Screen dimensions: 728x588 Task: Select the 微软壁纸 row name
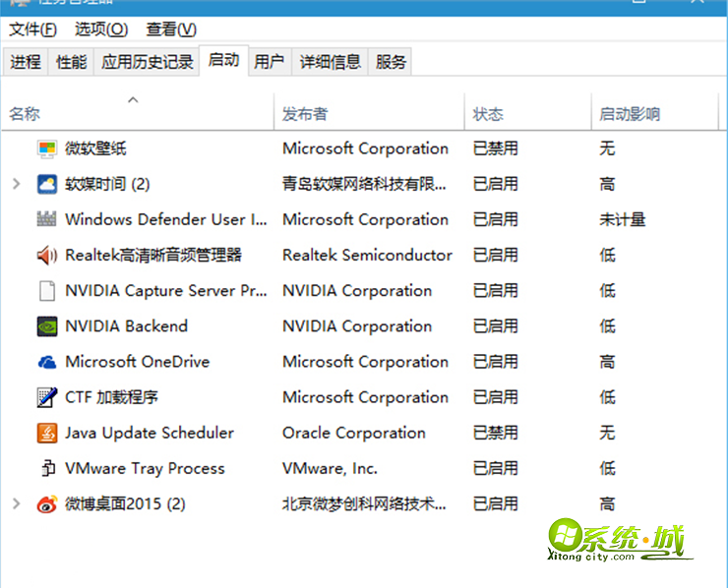point(95,149)
